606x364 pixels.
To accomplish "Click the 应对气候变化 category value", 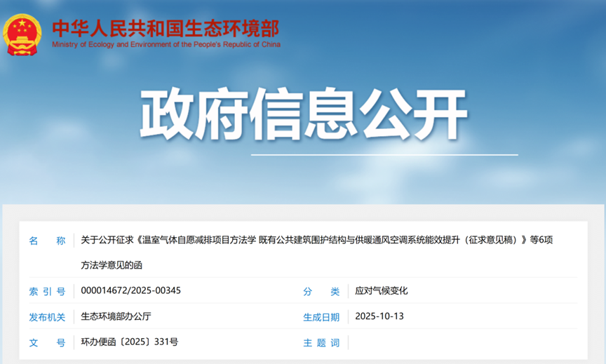I will click(382, 290).
